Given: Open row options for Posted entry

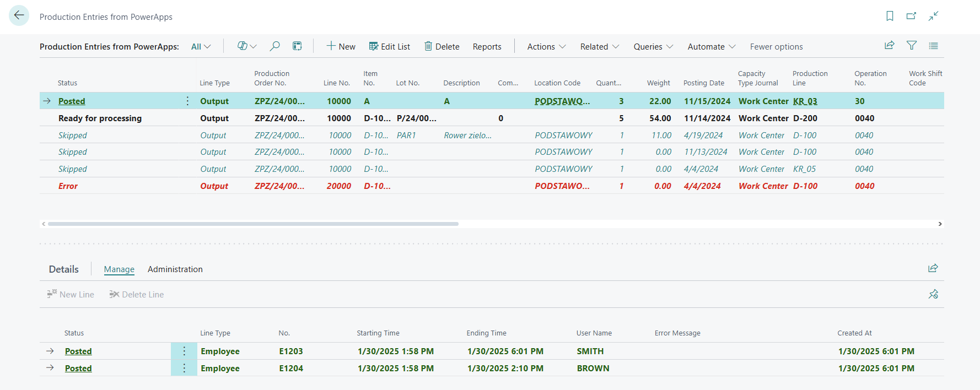Looking at the screenshot, I should pyautogui.click(x=187, y=101).
